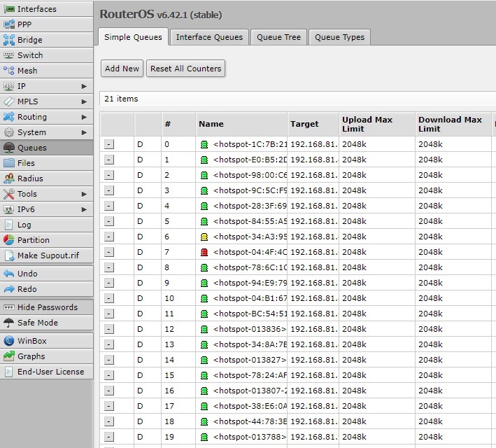Click the Add New button

coord(122,69)
